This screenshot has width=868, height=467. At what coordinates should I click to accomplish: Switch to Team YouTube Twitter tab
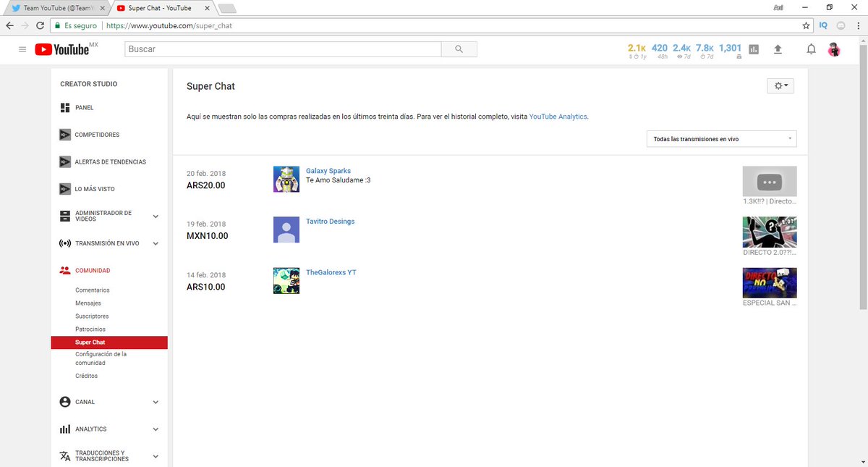[x=58, y=8]
